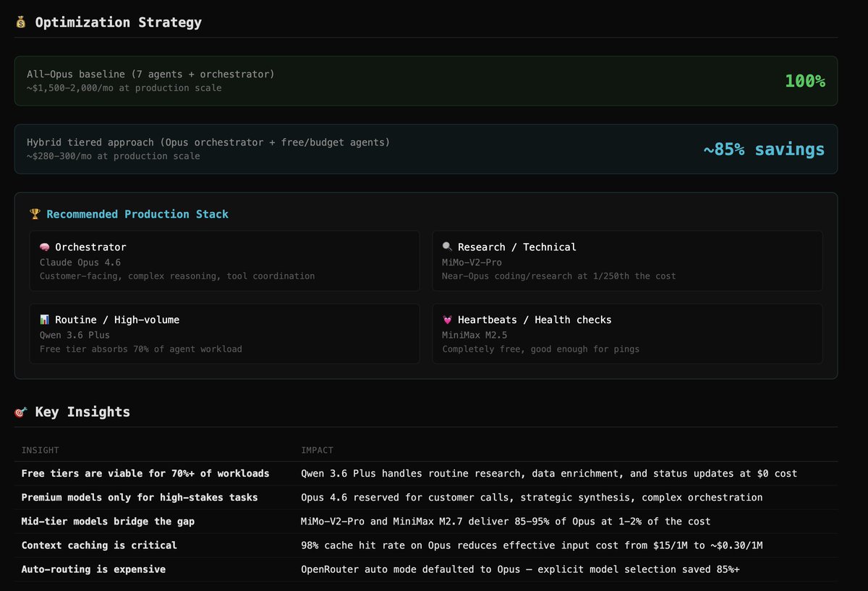The image size is (868, 591).
Task: Click the magnifier icon on Research / Technical card
Action: point(448,247)
